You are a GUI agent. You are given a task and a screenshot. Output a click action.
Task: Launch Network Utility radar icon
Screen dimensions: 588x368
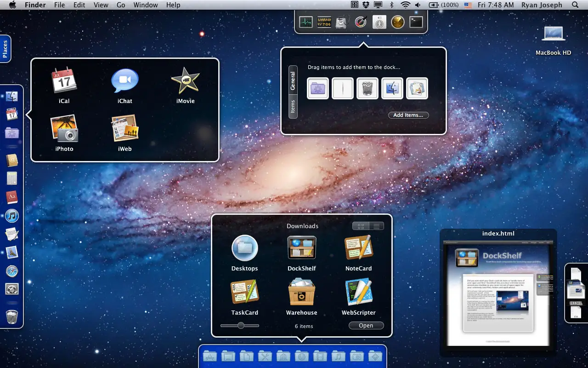(398, 22)
